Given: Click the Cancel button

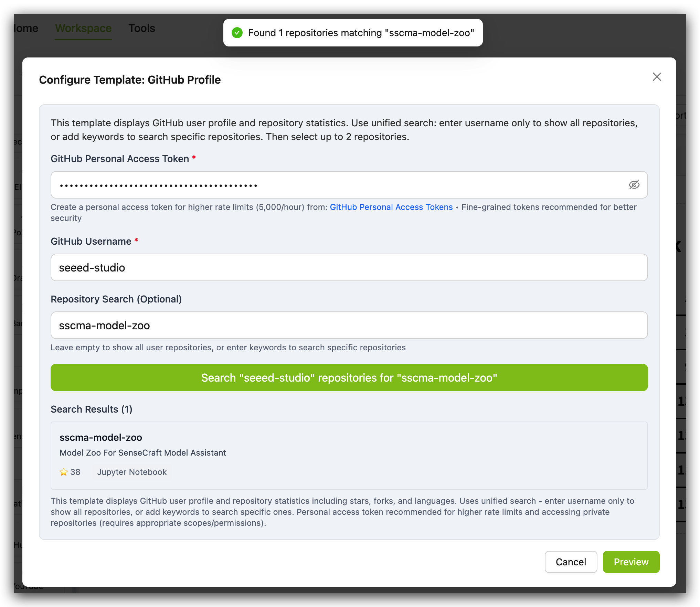Looking at the screenshot, I should coord(571,562).
